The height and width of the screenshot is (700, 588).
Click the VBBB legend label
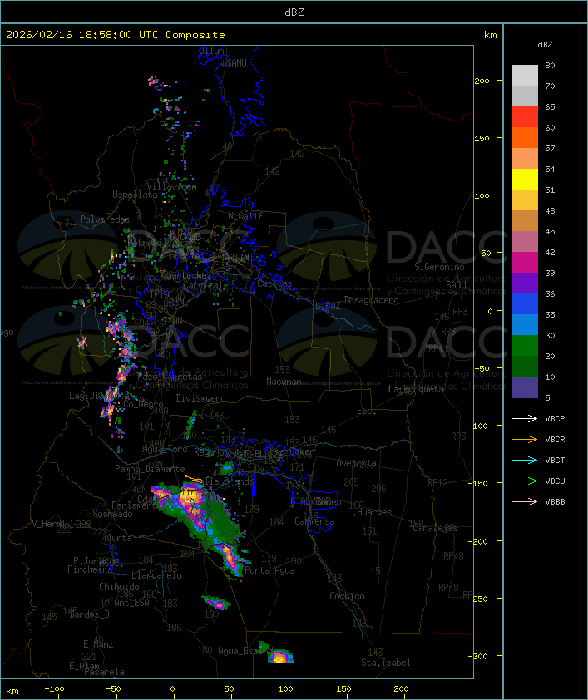555,501
